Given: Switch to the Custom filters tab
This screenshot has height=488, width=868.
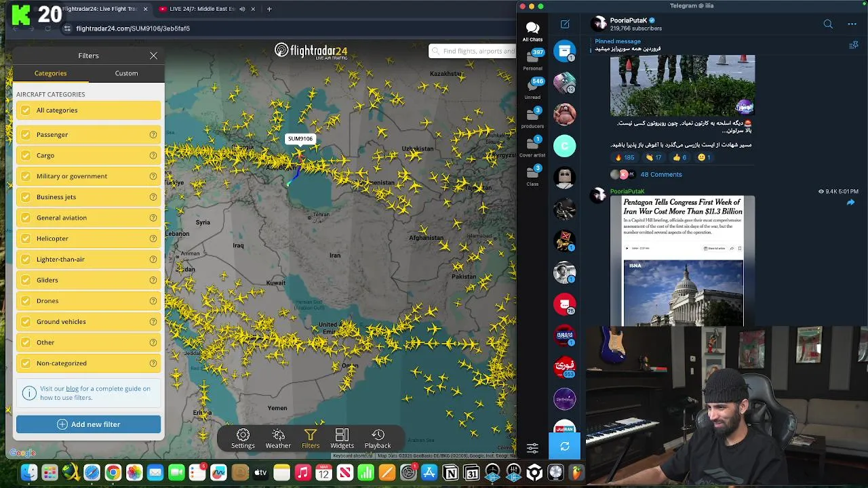Looking at the screenshot, I should click(126, 73).
